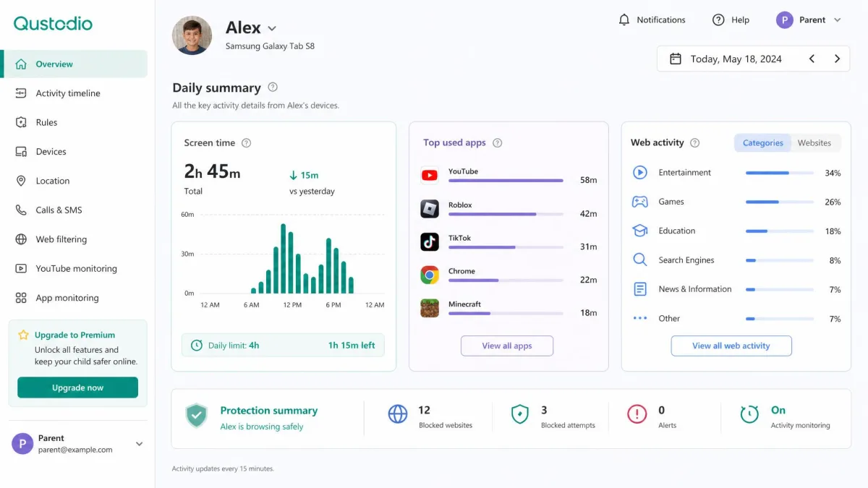Click the View all apps button
The image size is (868, 488).
[507, 346]
